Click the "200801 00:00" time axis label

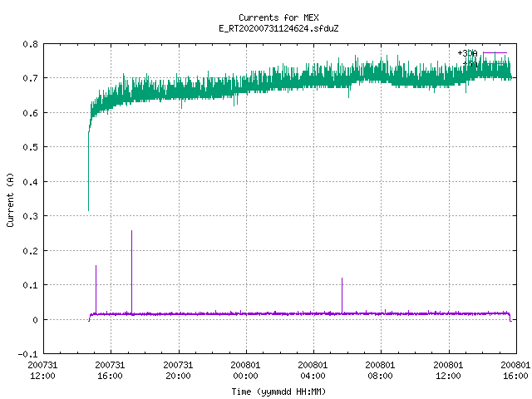[245, 371]
